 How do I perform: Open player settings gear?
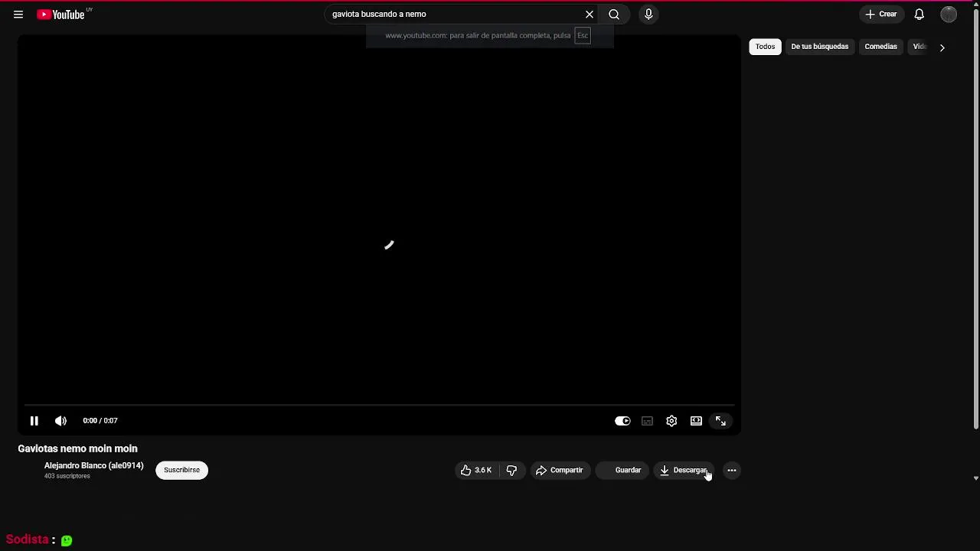click(671, 421)
